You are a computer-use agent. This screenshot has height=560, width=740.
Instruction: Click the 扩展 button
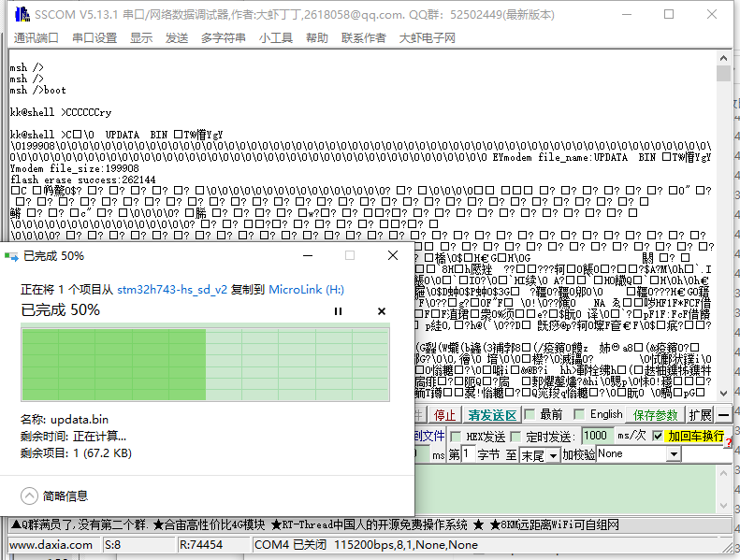pos(700,415)
